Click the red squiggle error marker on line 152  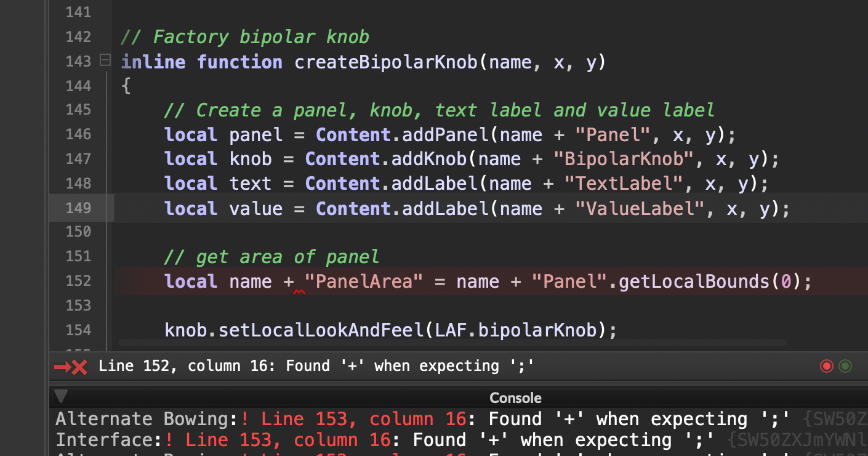299,292
